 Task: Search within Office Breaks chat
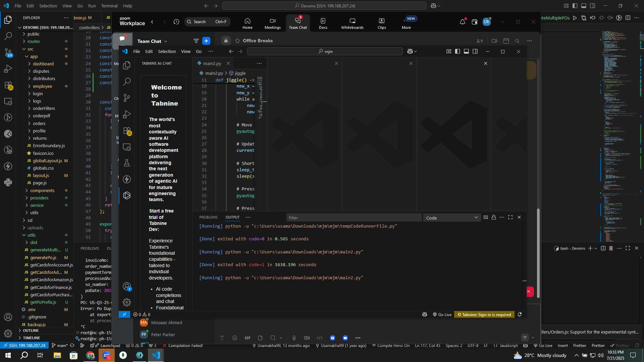click(x=517, y=41)
